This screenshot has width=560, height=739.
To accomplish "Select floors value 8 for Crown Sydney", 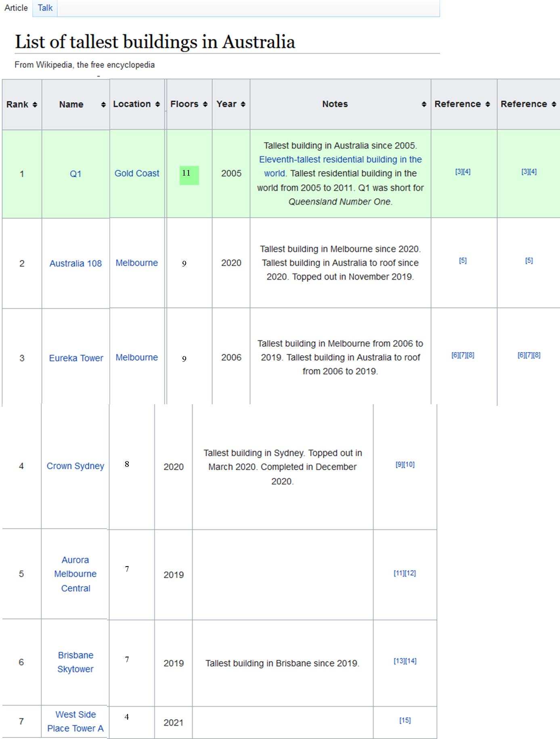I will click(127, 464).
